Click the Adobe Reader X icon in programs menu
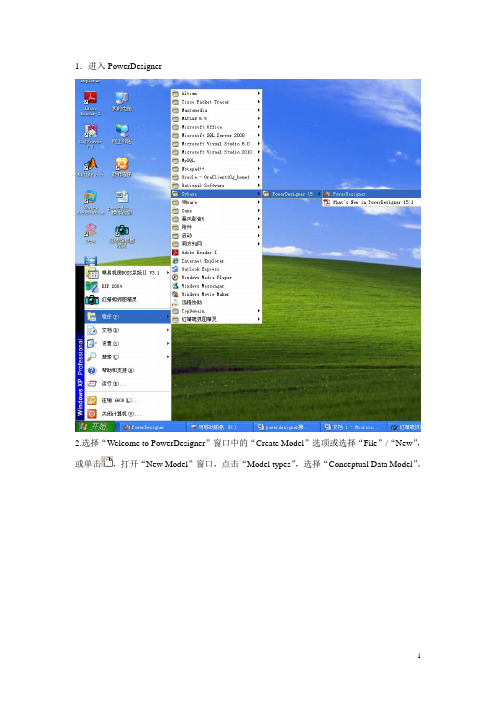Viewport: 496px width, 702px height. coord(175,253)
